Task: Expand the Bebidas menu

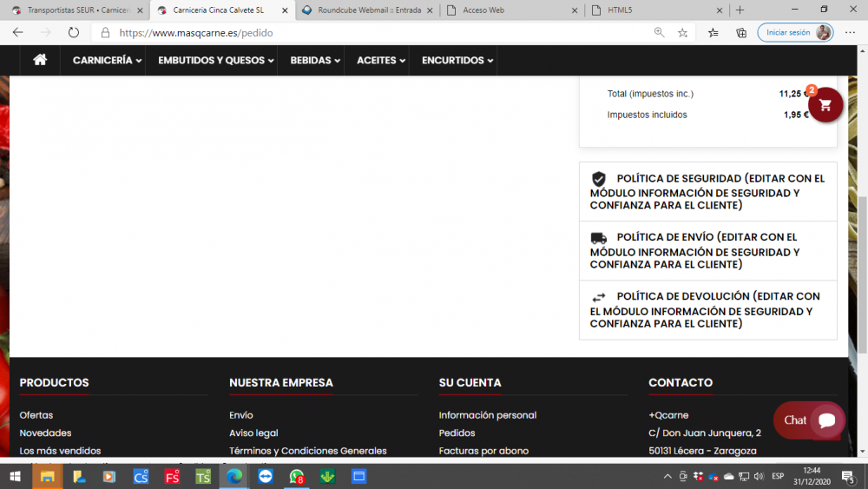Action: coord(315,60)
